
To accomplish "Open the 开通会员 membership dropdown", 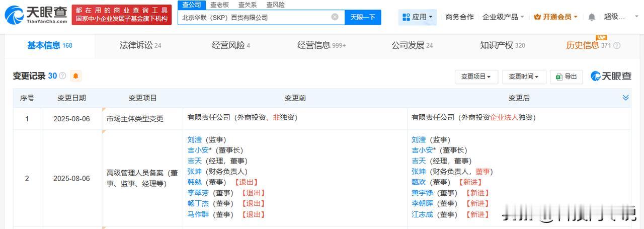I will (x=555, y=17).
